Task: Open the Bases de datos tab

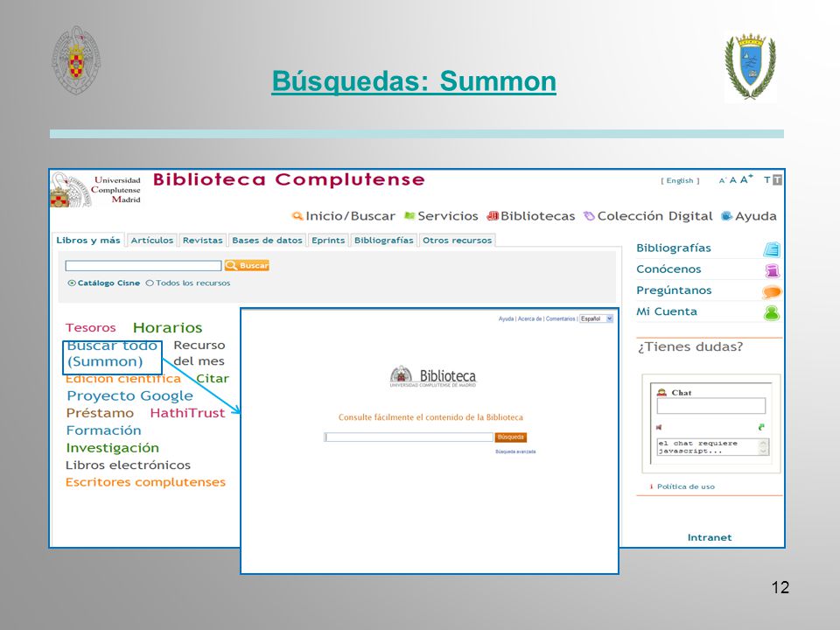Action: [x=268, y=240]
